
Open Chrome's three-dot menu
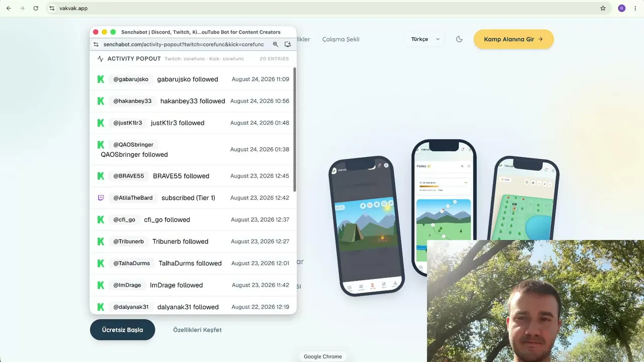click(635, 8)
